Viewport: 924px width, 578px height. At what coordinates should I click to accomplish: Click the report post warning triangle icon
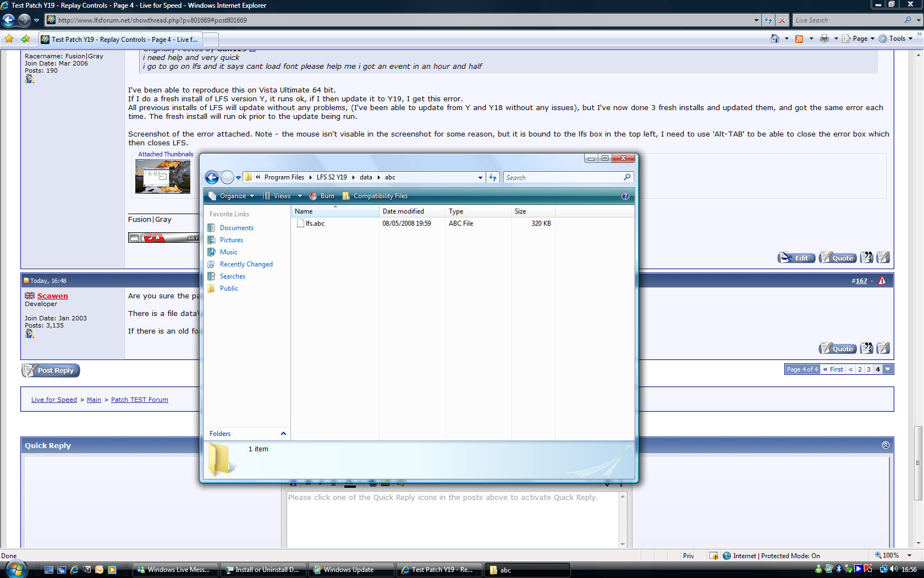(882, 281)
